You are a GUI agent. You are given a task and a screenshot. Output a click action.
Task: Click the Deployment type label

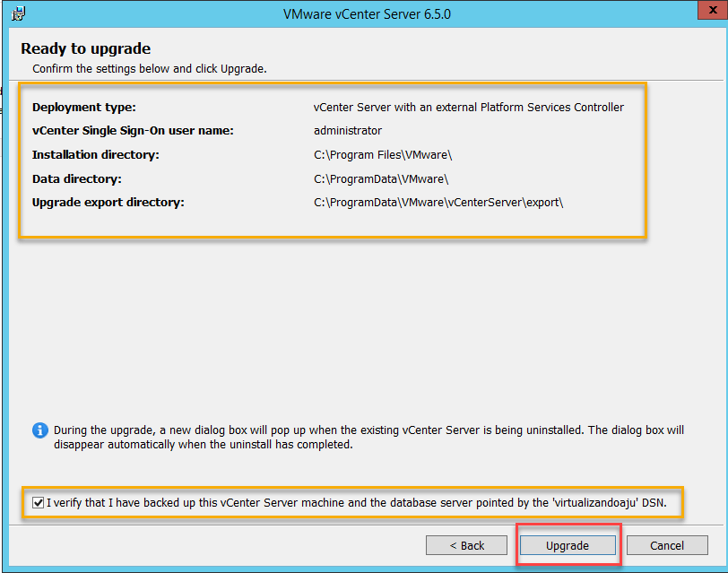(x=84, y=107)
